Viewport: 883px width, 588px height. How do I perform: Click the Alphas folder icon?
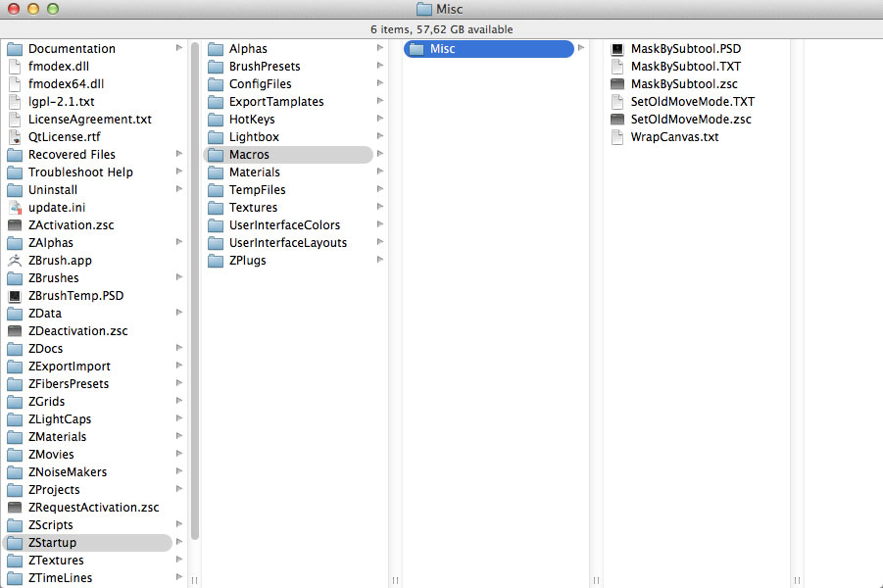tap(216, 49)
